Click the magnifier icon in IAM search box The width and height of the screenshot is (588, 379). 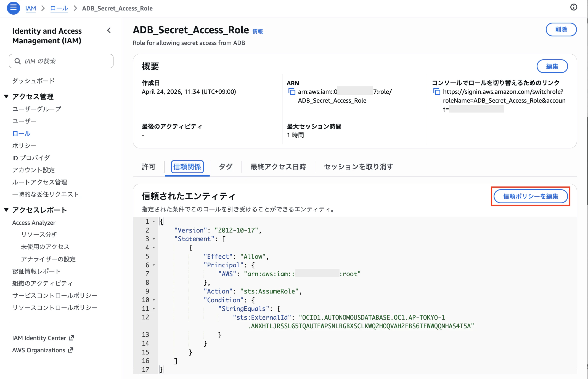click(x=18, y=61)
